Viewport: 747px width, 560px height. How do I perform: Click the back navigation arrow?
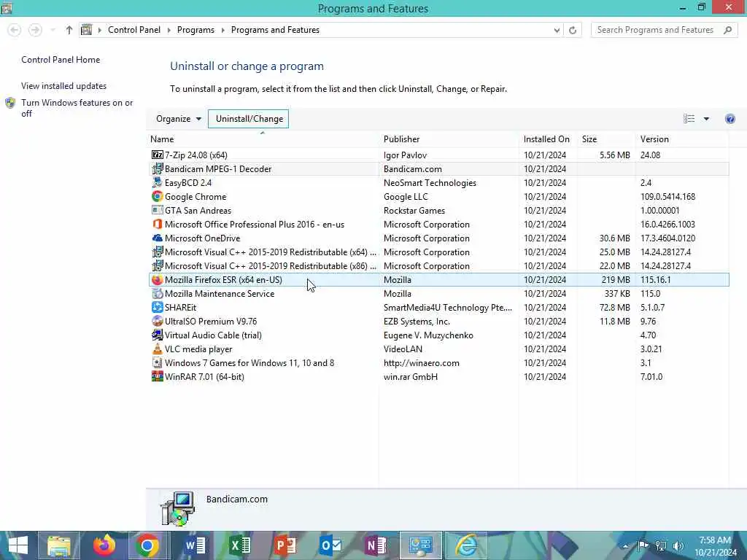[x=15, y=30]
